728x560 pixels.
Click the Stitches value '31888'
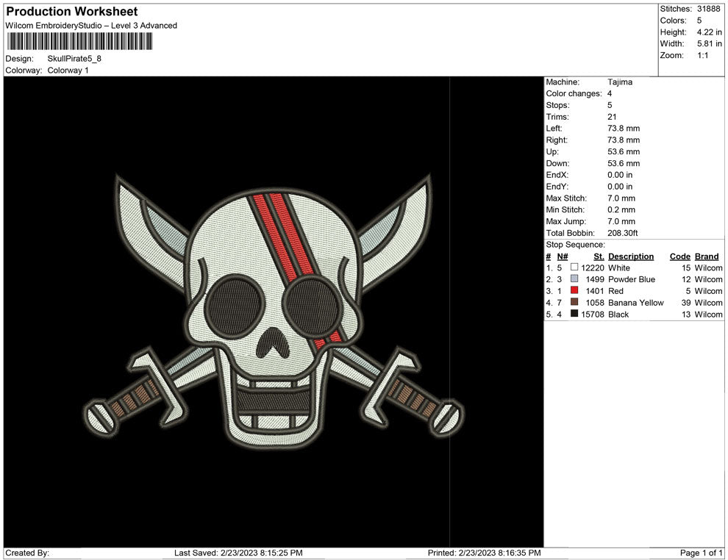click(x=708, y=9)
